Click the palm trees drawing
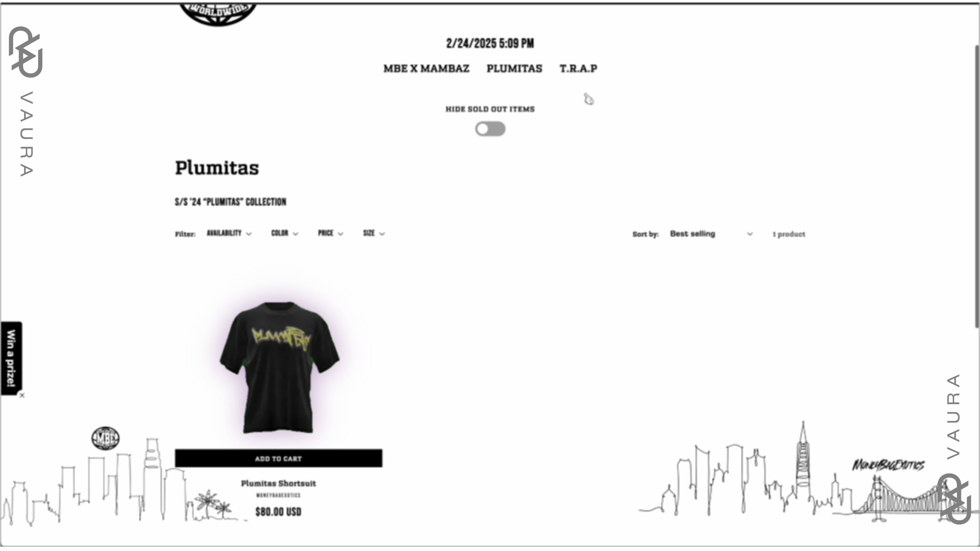The image size is (980, 551). pyautogui.click(x=213, y=505)
